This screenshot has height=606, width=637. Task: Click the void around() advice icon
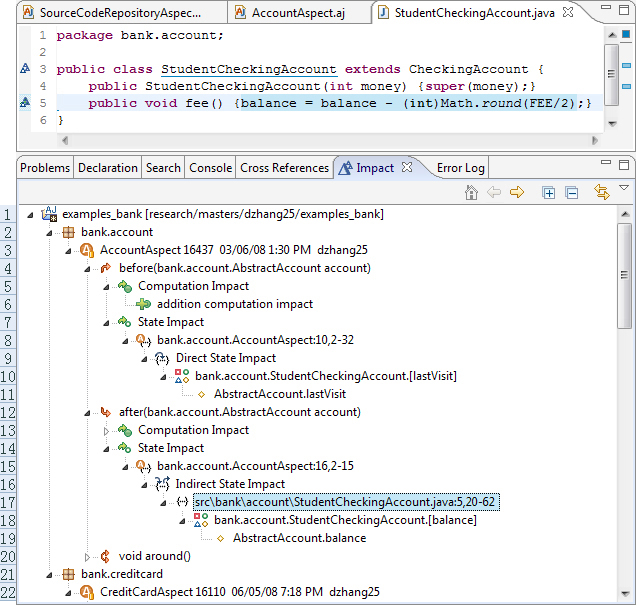[x=105, y=556]
